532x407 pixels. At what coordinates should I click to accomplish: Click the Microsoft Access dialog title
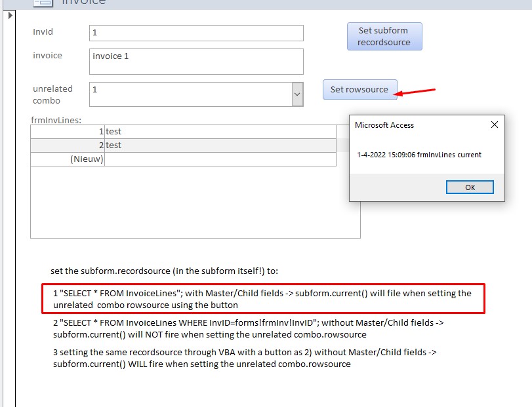pos(384,125)
